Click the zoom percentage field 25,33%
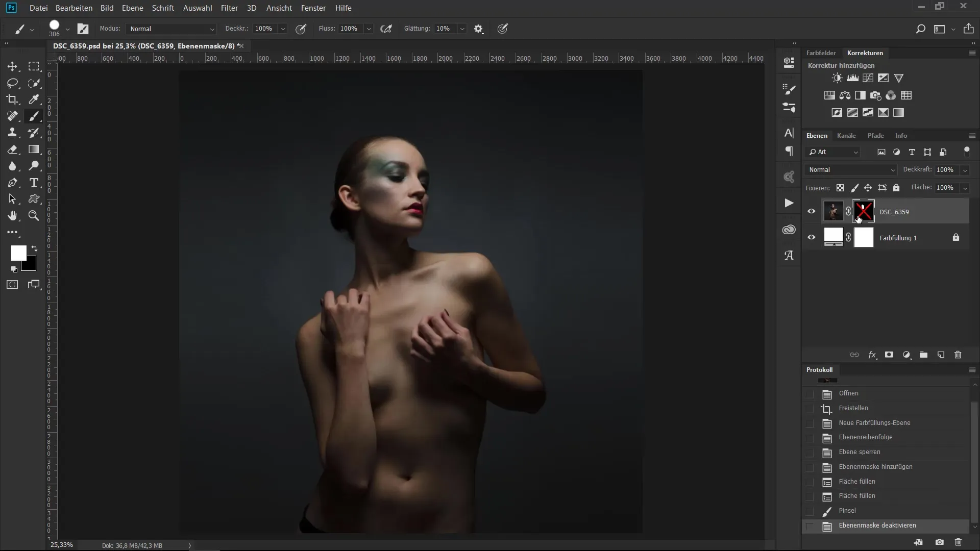The image size is (980, 551). 62,545
